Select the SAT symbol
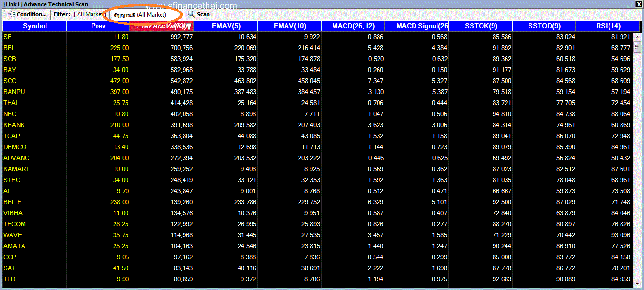Viewport: 644px width, 290px height. coord(9,268)
